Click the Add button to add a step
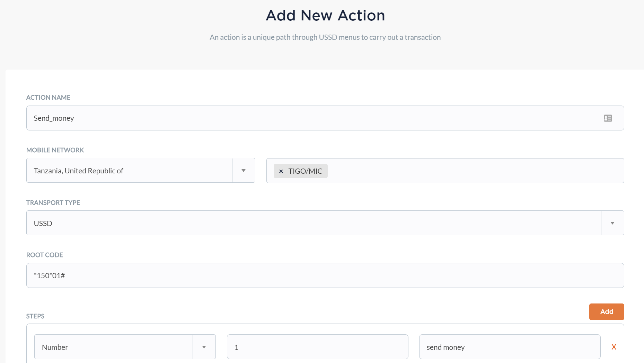The image size is (644, 363). pyautogui.click(x=607, y=311)
